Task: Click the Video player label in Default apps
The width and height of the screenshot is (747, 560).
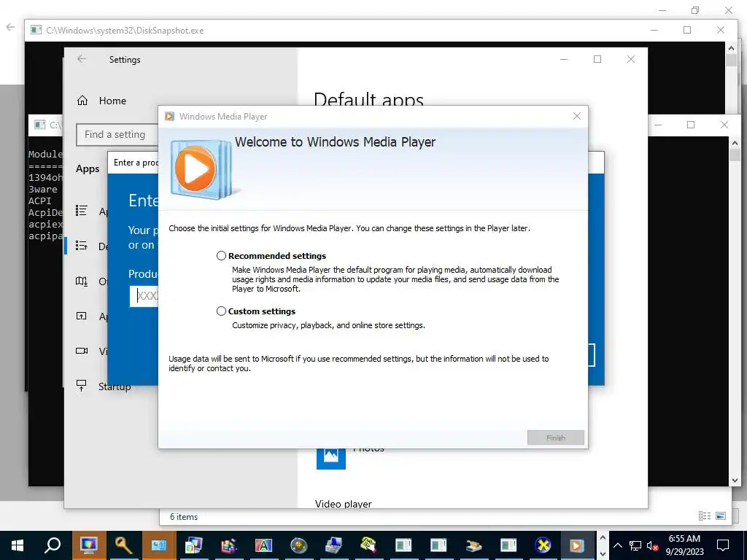Action: [343, 503]
